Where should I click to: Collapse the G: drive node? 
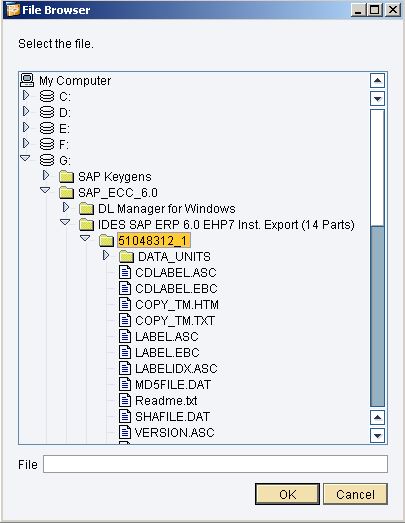25,158
